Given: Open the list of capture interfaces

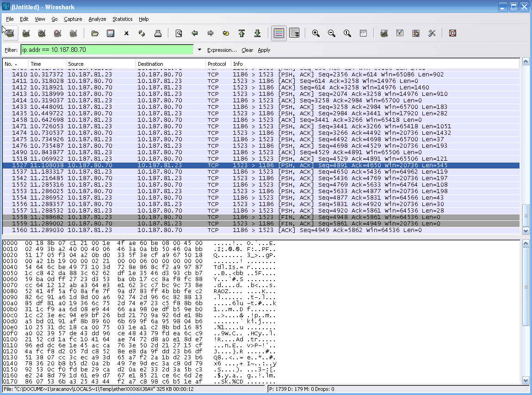Looking at the screenshot, I should coord(10,33).
